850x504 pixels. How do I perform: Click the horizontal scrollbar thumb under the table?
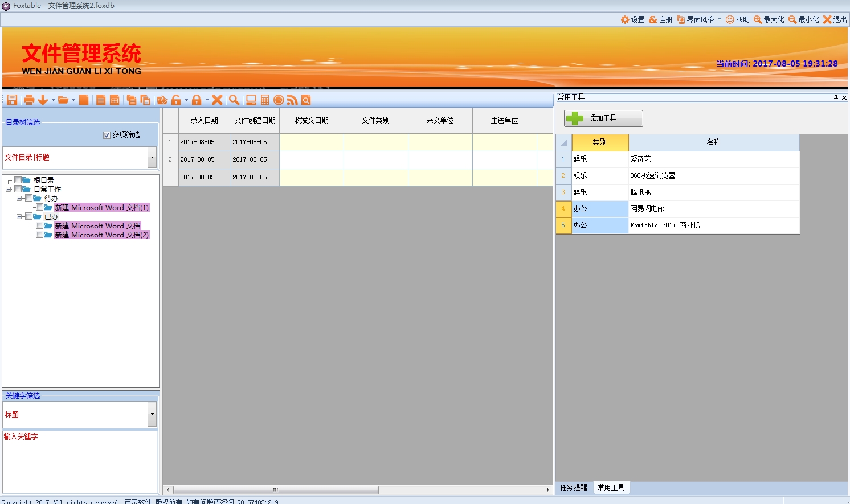click(x=276, y=490)
